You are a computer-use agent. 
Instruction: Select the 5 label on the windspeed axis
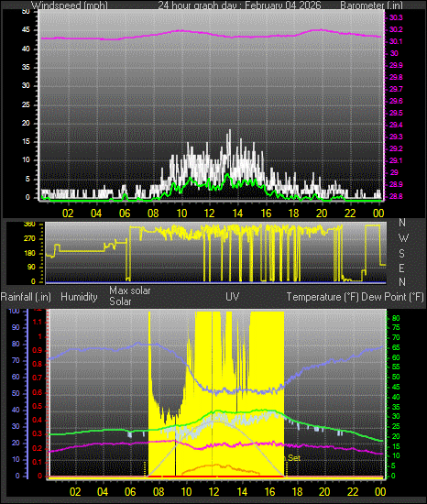point(27,179)
